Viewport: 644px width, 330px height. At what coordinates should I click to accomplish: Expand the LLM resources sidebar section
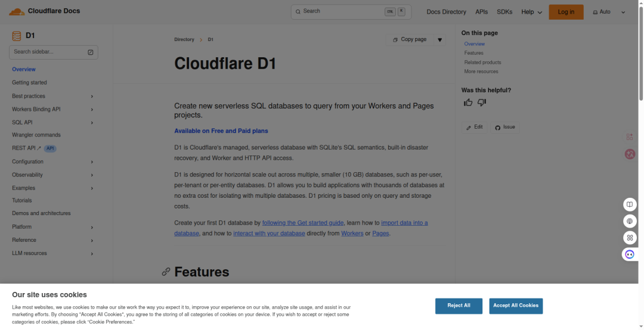pyautogui.click(x=92, y=254)
